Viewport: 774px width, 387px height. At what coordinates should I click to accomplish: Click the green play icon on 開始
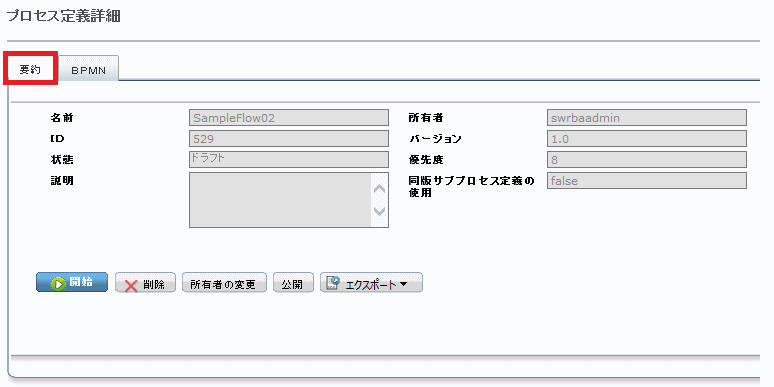(x=58, y=284)
